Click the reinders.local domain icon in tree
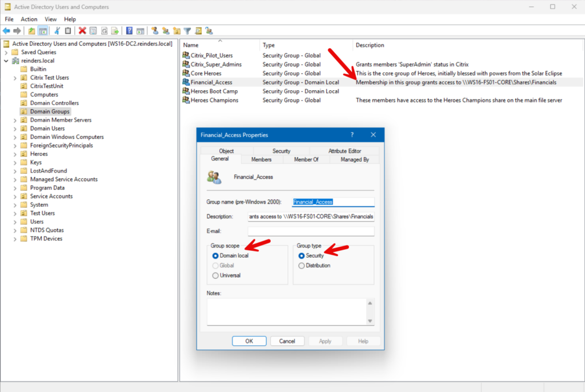Image resolution: width=585 pixels, height=392 pixels. point(15,61)
